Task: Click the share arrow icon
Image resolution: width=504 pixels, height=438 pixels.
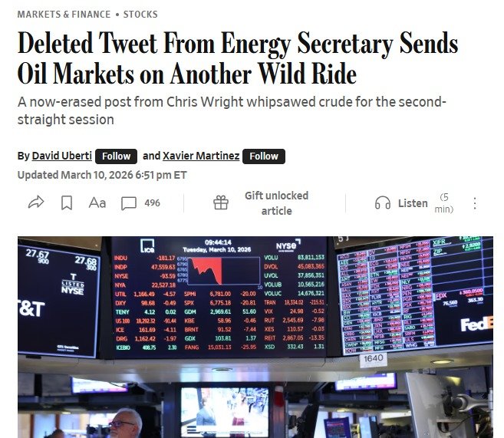Action: [36, 203]
